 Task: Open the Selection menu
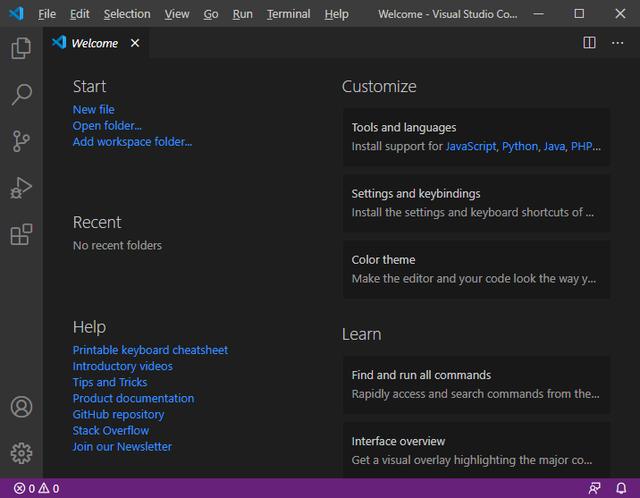tap(127, 14)
